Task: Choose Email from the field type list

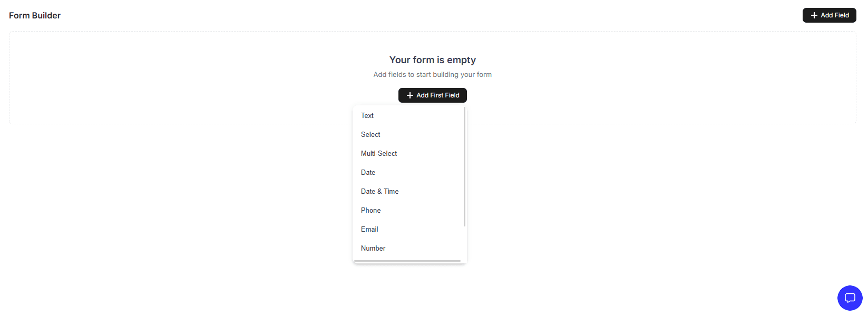Action: click(369, 229)
